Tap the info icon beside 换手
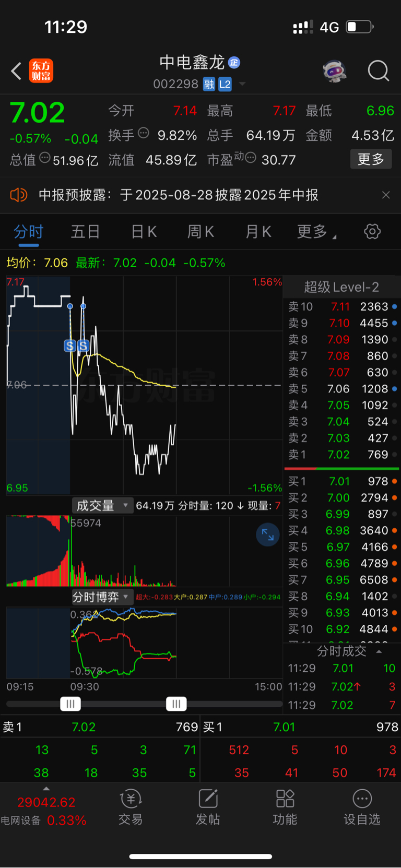Image resolution: width=401 pixels, height=868 pixels. (143, 133)
